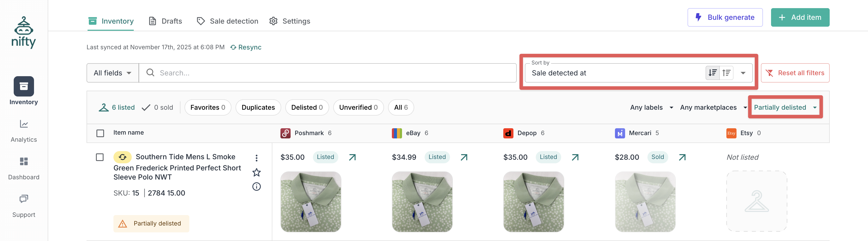Open the Poshmark listing external link arrow

pyautogui.click(x=352, y=157)
